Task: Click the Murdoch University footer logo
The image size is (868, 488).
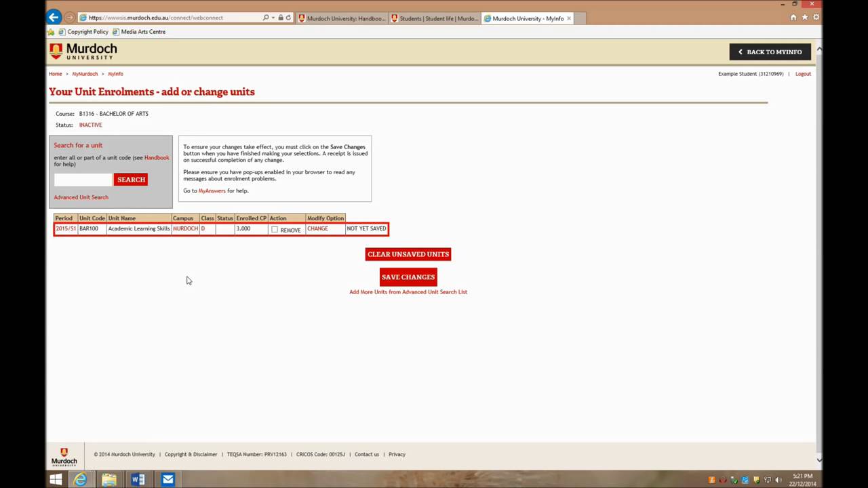Action: tap(64, 457)
